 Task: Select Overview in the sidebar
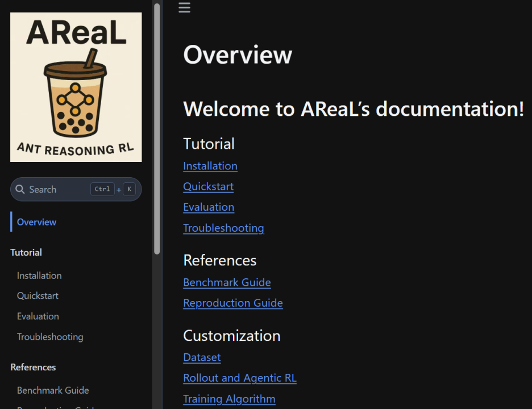[x=36, y=222]
